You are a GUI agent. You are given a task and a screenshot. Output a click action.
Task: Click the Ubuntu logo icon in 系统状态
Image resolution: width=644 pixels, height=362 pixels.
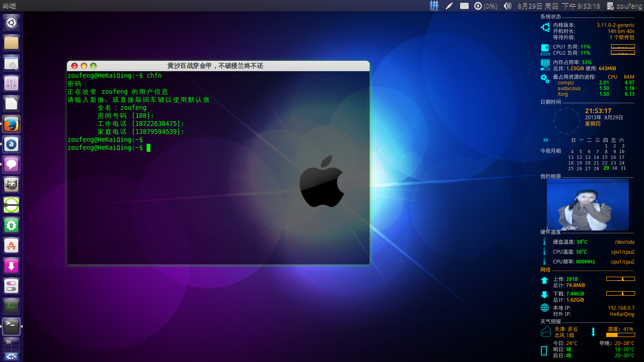[545, 27]
